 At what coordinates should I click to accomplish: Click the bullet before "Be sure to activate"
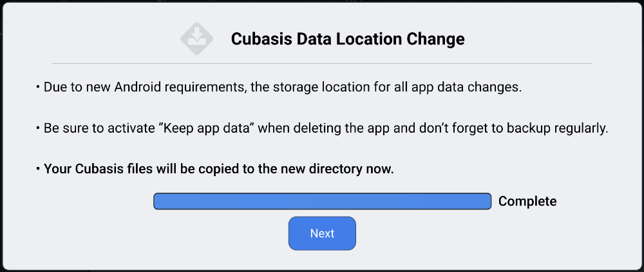(x=38, y=128)
